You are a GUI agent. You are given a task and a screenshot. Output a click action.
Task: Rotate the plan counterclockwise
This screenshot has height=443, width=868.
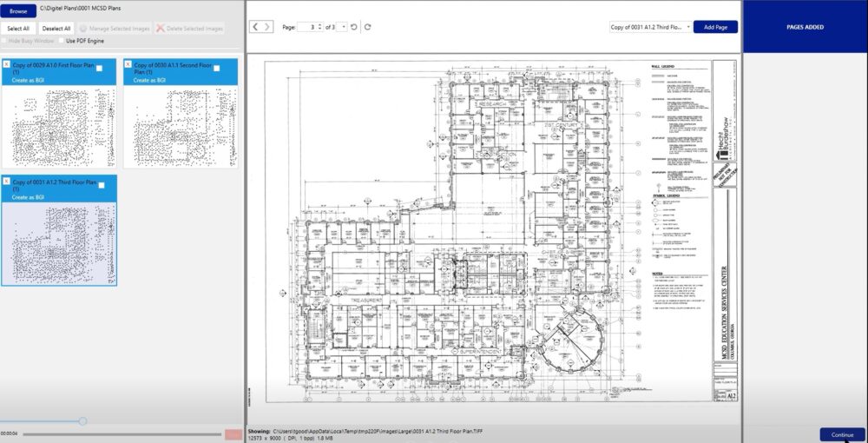354,27
